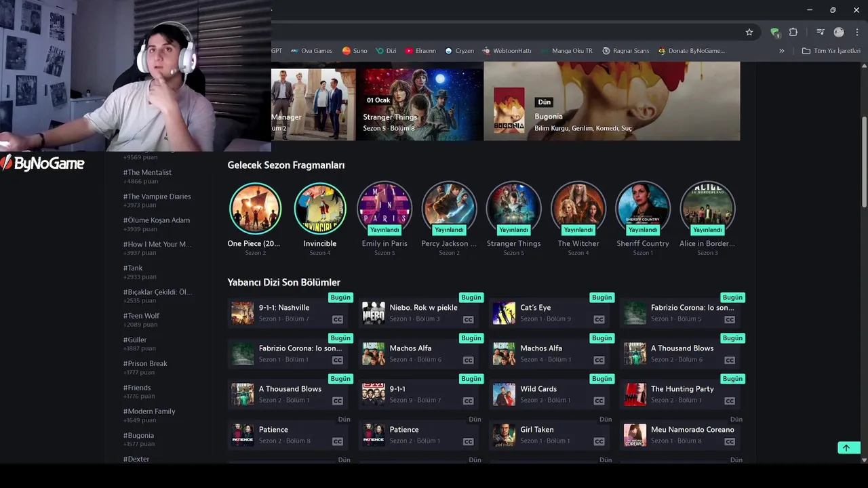Select #Teen Wolf in the trending list
The width and height of the screenshot is (868, 488).
click(x=141, y=316)
